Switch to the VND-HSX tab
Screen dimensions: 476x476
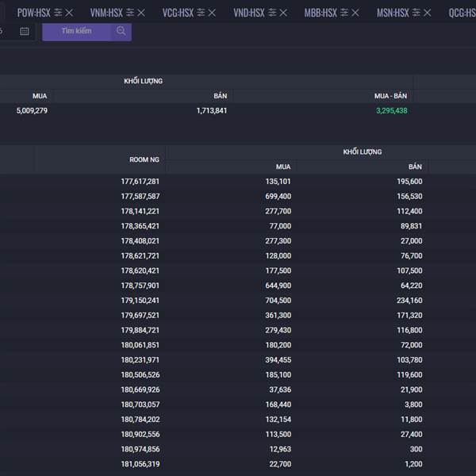pos(249,13)
